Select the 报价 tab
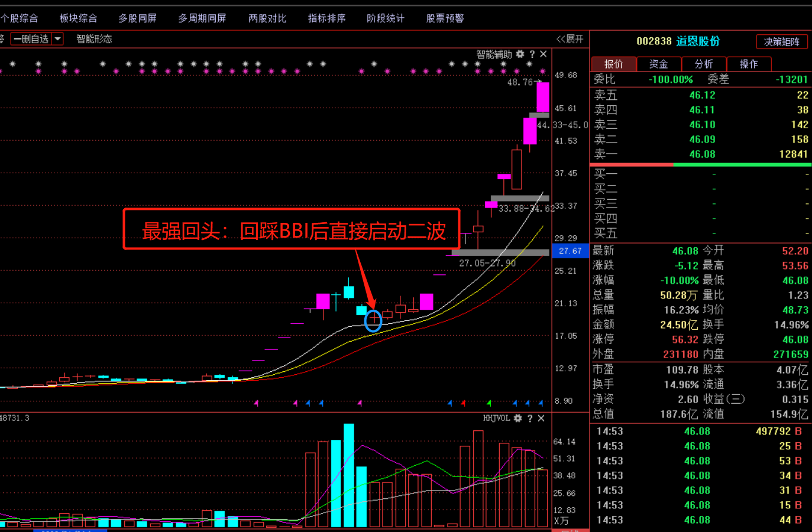Image resolution: width=812 pixels, height=532 pixels. pyautogui.click(x=613, y=64)
